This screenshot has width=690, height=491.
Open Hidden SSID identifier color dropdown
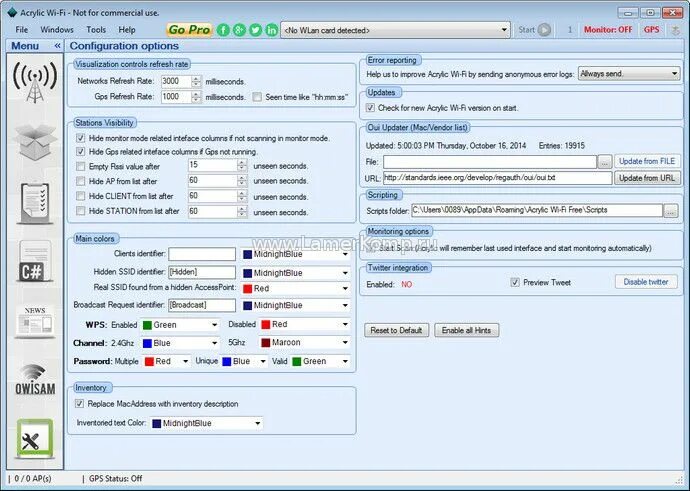pos(296,273)
